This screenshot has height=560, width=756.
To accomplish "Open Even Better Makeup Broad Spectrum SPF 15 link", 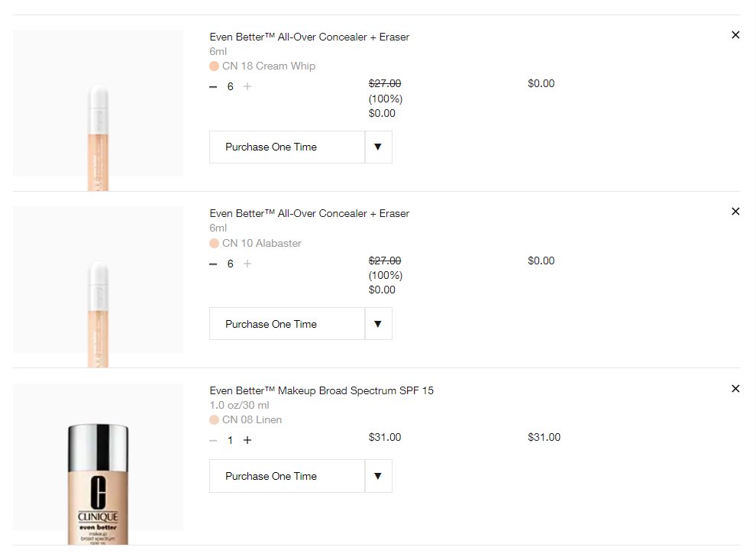I will coord(321,390).
